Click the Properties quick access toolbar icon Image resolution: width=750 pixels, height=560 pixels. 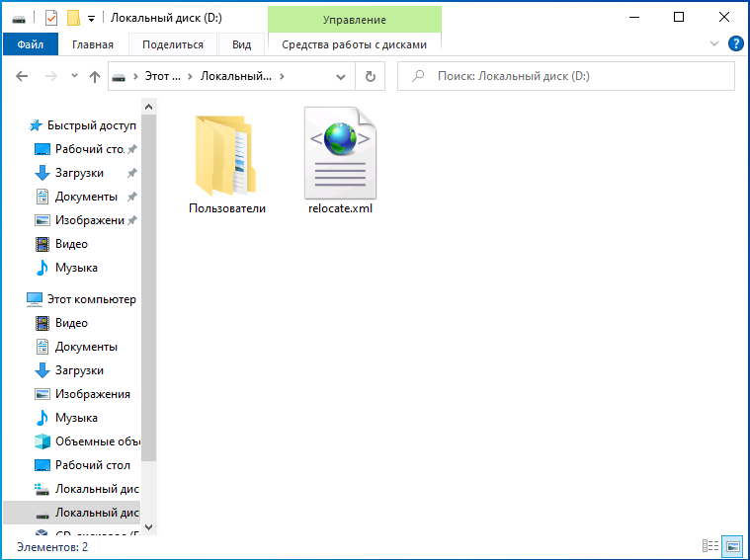pyautogui.click(x=51, y=18)
